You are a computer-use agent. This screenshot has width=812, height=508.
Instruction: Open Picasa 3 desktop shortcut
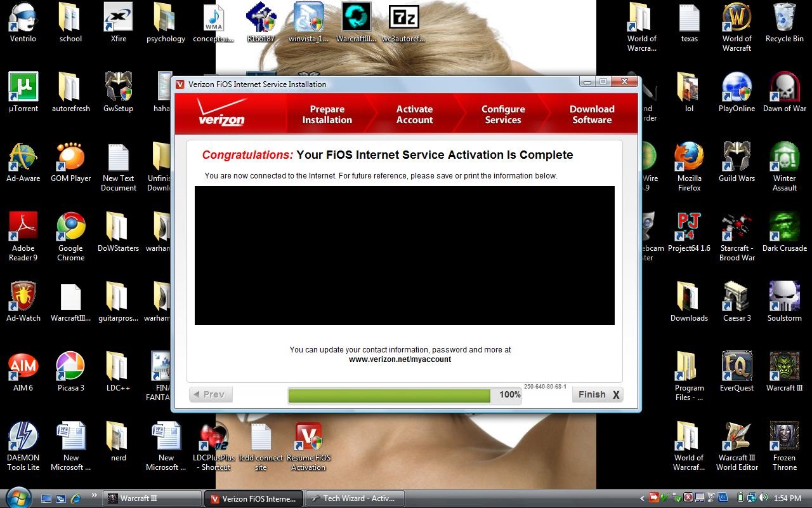[70, 372]
